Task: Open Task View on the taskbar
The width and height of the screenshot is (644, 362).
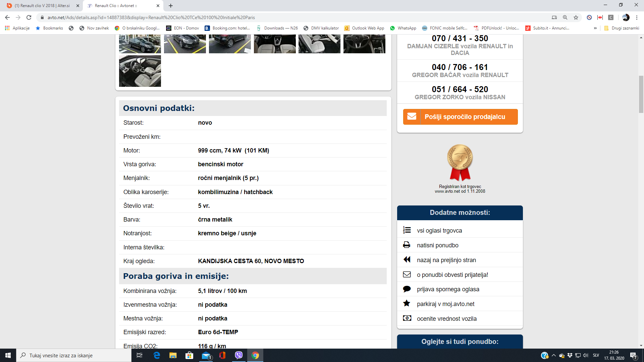Action: 140,355
